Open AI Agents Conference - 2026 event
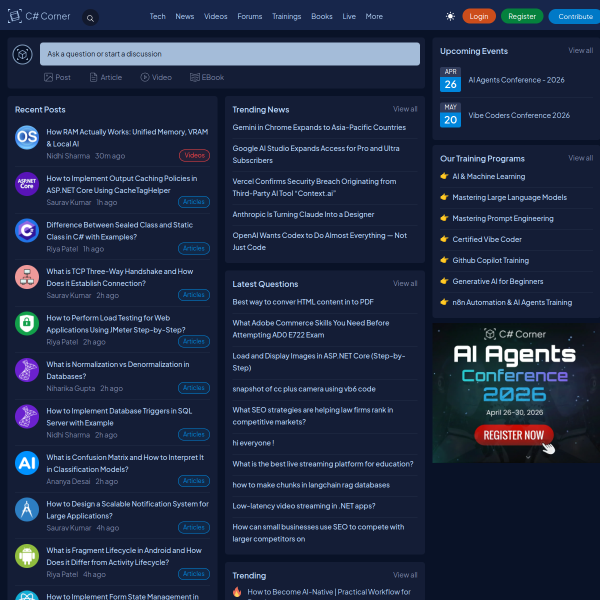The image size is (600, 600). tap(516, 80)
